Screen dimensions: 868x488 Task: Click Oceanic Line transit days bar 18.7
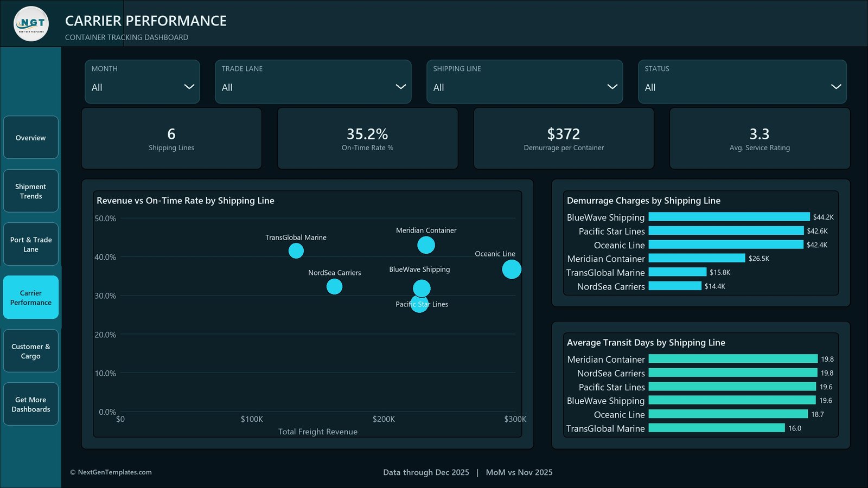[728, 414]
